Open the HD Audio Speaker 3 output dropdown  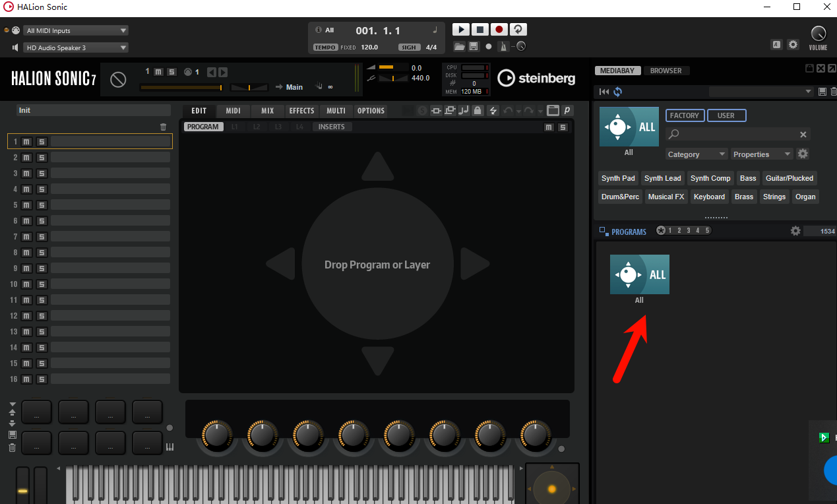75,47
